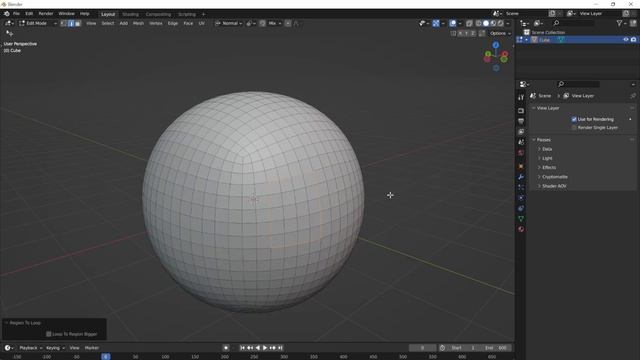Open the World properties tab
This screenshot has width=640, height=360.
pos(521,153)
